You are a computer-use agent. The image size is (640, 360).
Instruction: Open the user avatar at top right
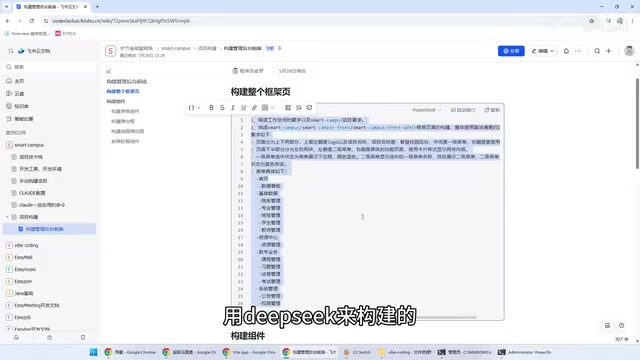629,51
